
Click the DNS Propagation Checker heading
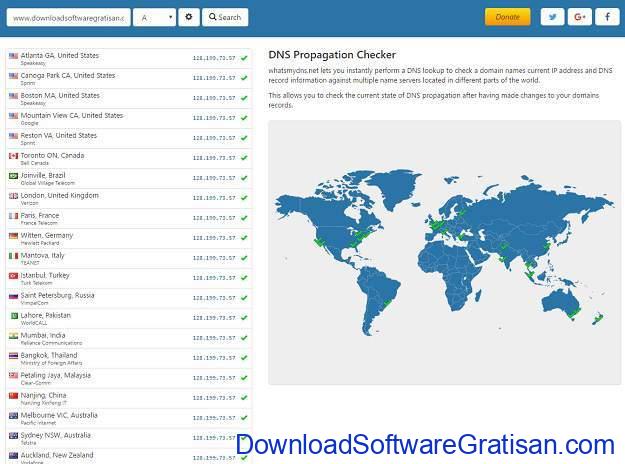(x=332, y=55)
